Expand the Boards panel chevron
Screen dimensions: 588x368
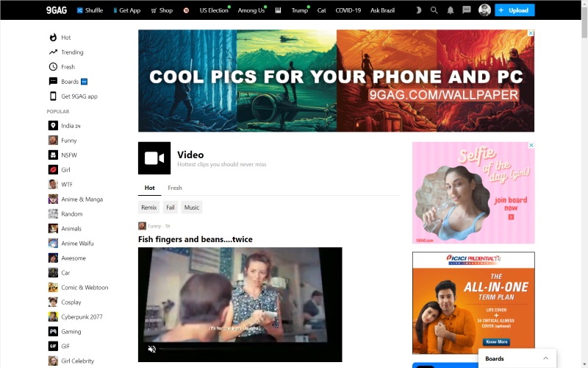(545, 358)
